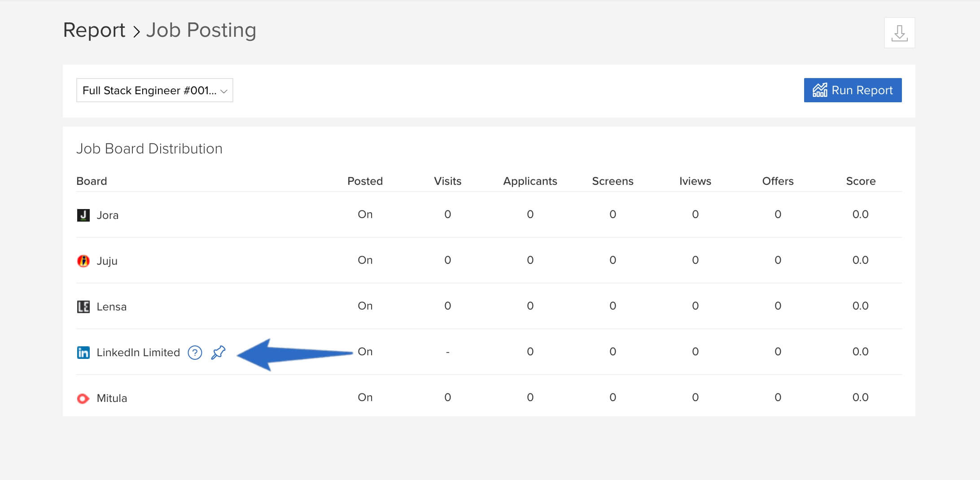980x480 pixels.
Task: Run the report with the Run Report button
Action: tap(853, 90)
